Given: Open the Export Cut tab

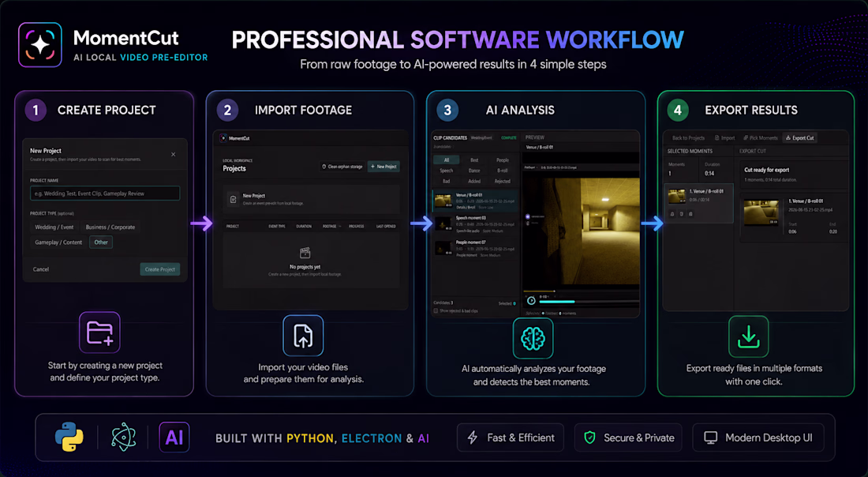Looking at the screenshot, I should [x=800, y=138].
